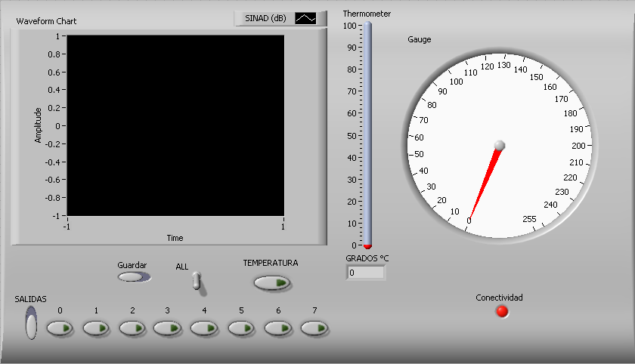The width and height of the screenshot is (635, 364).
Task: Click the Amplitude axis label
Action: [x=38, y=125]
